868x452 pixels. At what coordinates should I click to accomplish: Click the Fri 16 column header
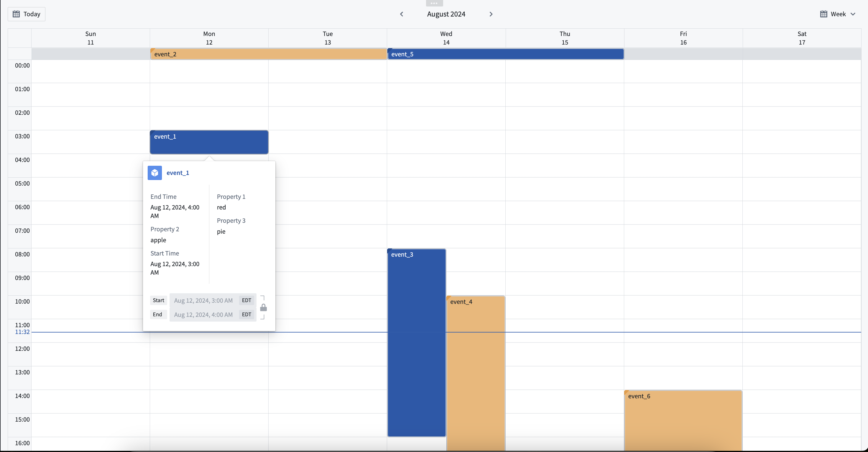[683, 38]
